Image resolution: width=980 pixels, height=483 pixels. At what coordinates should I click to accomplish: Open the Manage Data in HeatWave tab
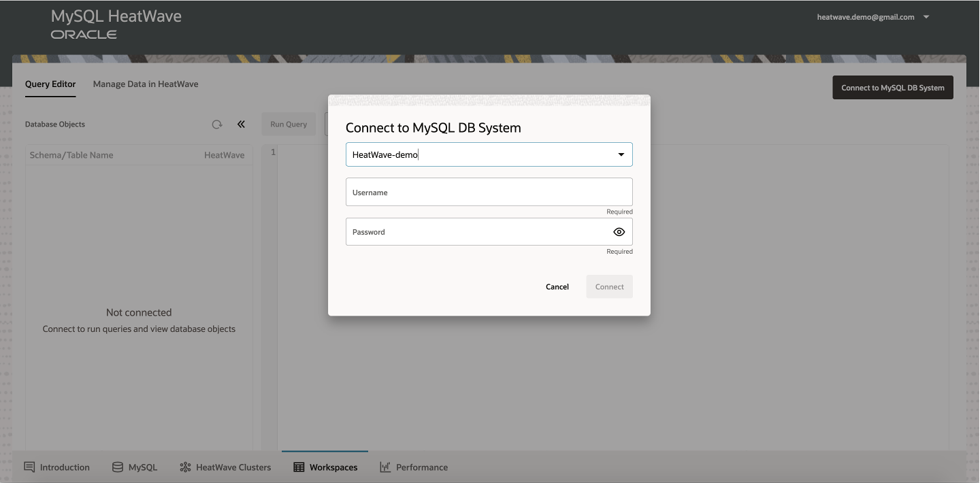pos(145,84)
